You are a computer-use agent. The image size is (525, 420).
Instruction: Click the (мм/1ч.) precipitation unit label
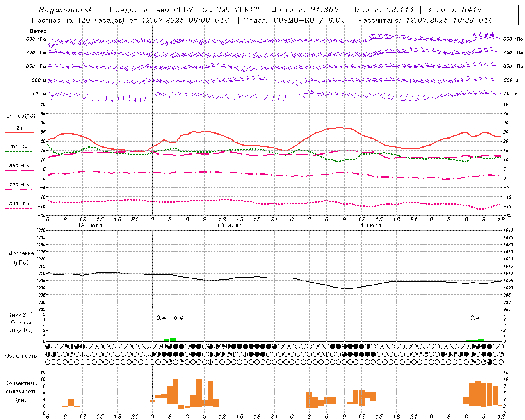(x=21, y=330)
